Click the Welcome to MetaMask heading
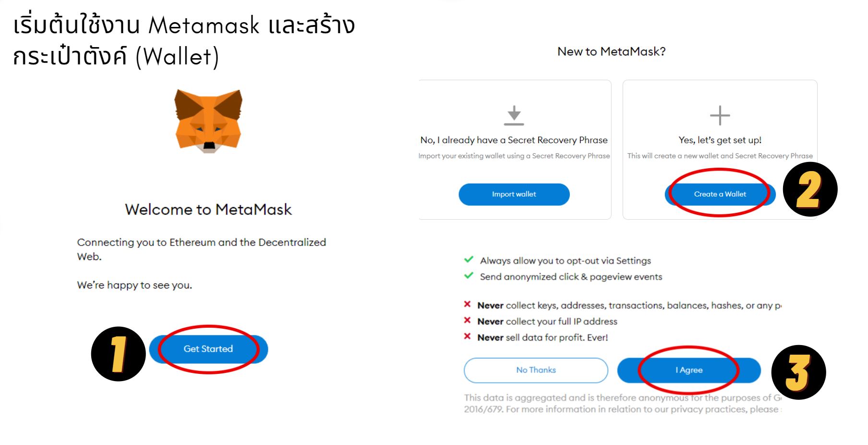Viewport: 868px width, 445px height. (x=208, y=210)
